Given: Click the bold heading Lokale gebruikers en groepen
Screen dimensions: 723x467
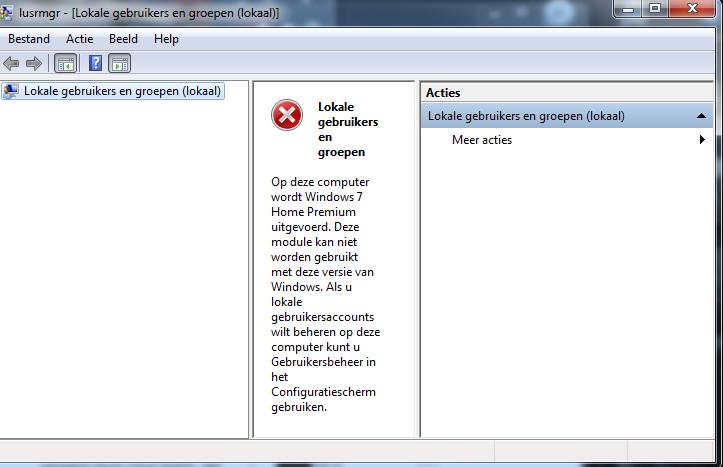Looking at the screenshot, I should pyautogui.click(x=348, y=129).
